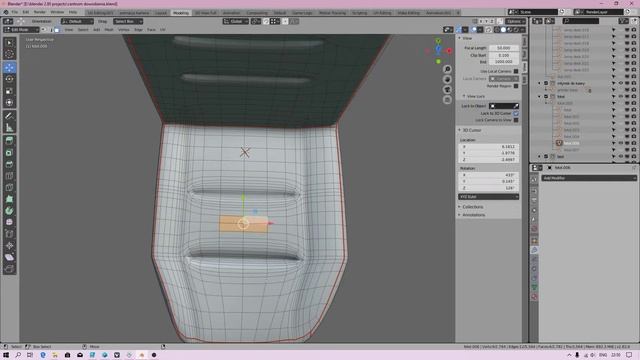Select the Annotate pencil tool

click(x=9, y=116)
